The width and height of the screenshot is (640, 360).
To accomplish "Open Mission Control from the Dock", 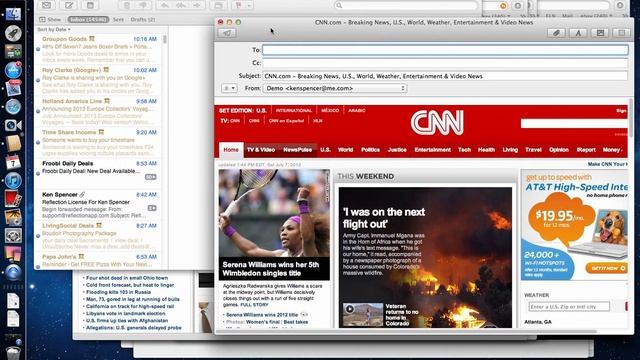I will click(13, 52).
